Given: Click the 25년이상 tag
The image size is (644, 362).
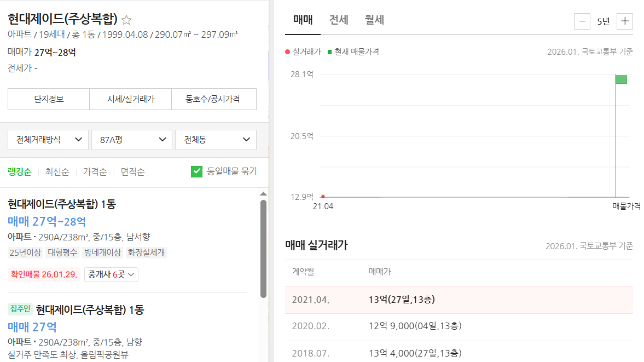Looking at the screenshot, I should (25, 252).
